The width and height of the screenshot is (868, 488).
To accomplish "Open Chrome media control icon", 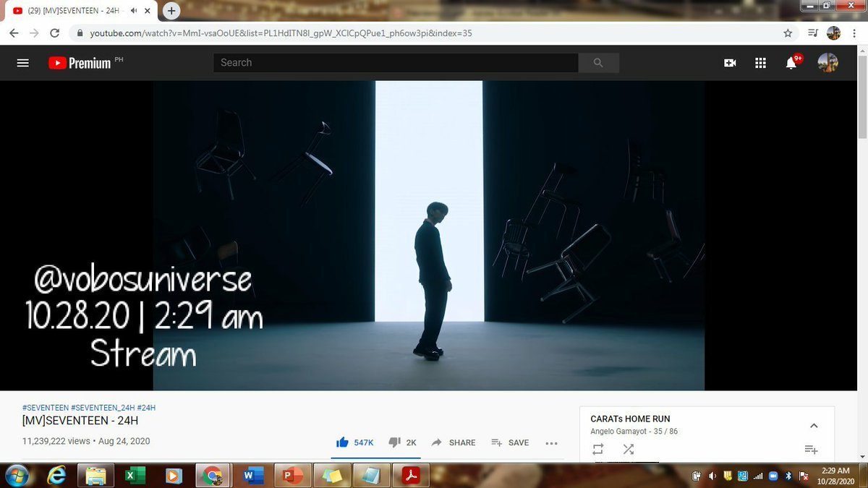I will [812, 33].
